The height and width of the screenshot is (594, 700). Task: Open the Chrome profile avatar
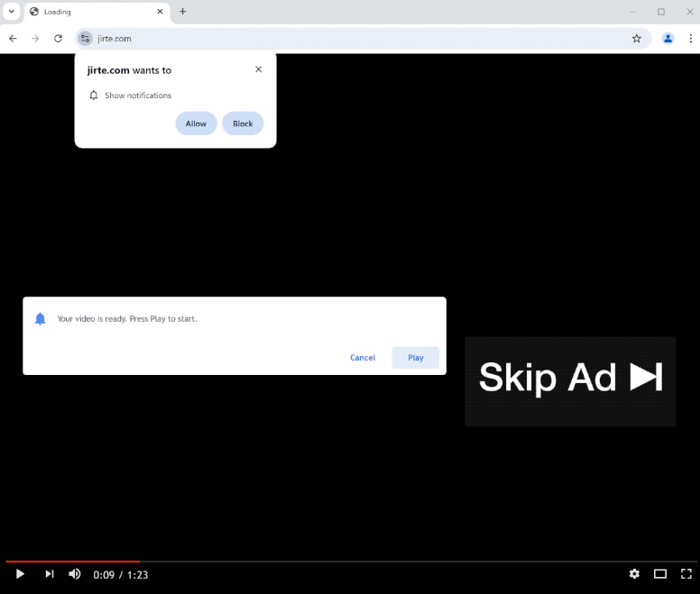[668, 39]
